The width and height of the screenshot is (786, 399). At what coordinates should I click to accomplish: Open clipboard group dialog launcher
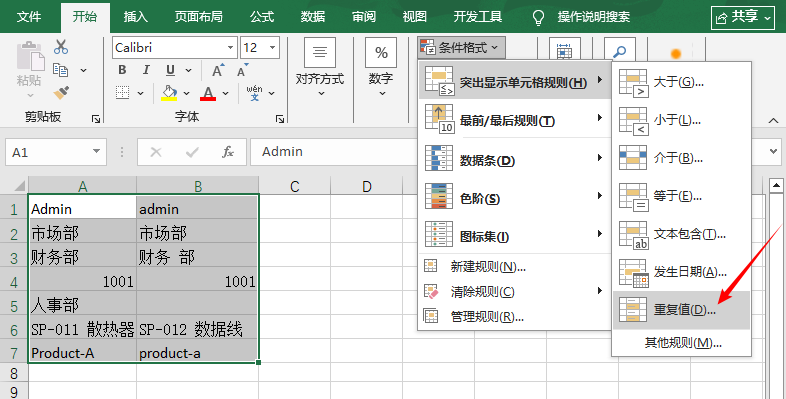[x=96, y=119]
